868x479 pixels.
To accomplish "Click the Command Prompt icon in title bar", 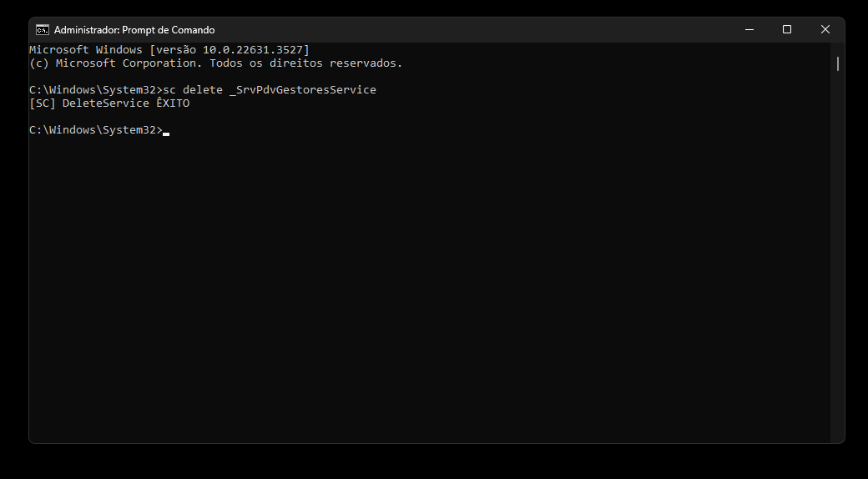I will (43, 29).
